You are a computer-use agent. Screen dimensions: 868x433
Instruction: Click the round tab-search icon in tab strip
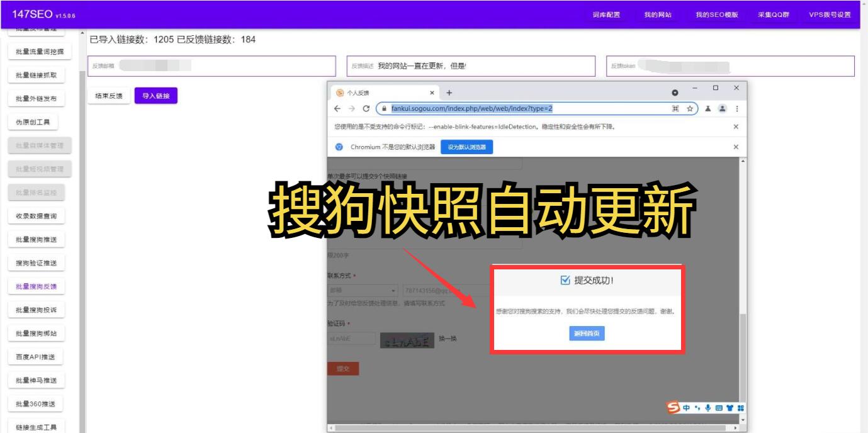(675, 93)
